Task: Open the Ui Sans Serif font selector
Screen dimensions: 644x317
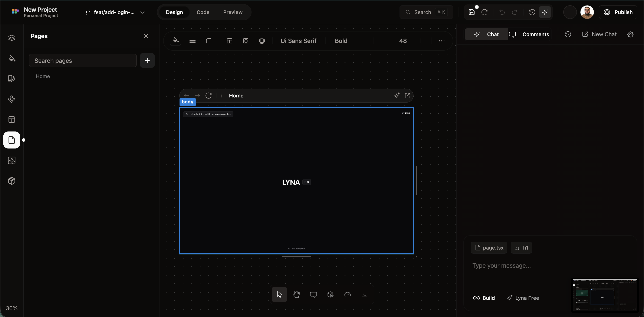Action: (x=298, y=41)
